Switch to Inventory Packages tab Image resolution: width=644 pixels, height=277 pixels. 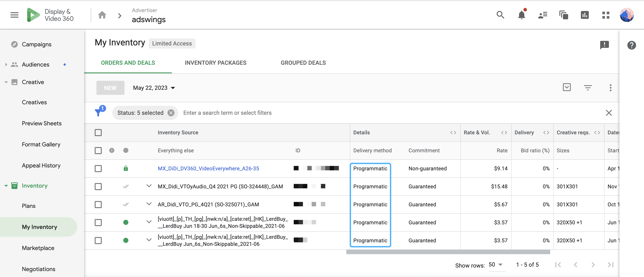pos(215,63)
